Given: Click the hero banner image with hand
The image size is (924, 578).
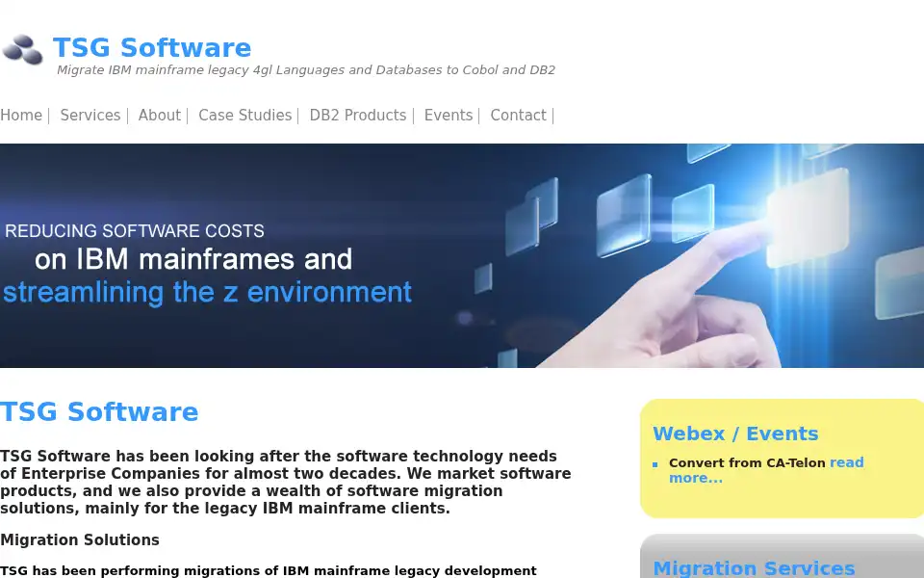Looking at the screenshot, I should coord(462,255).
